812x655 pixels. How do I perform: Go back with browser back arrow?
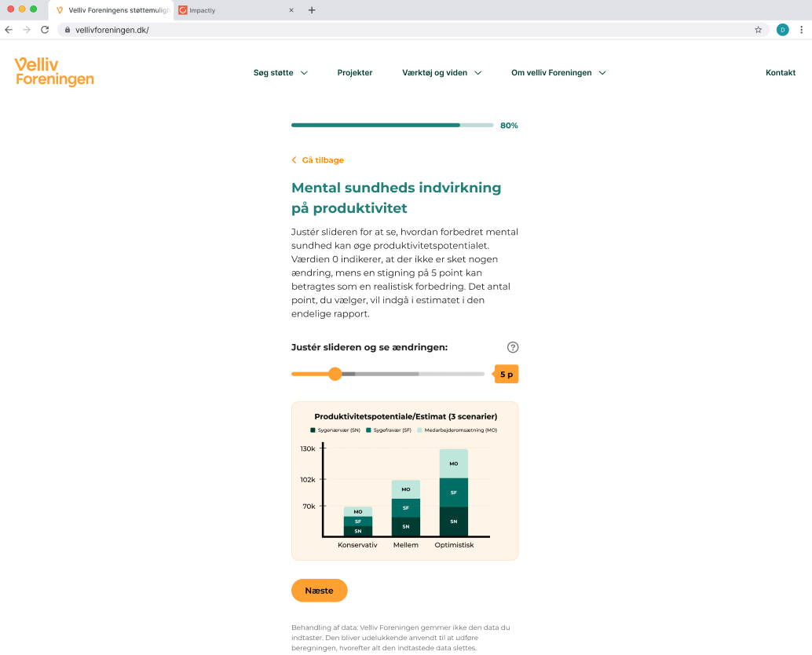pos(9,30)
